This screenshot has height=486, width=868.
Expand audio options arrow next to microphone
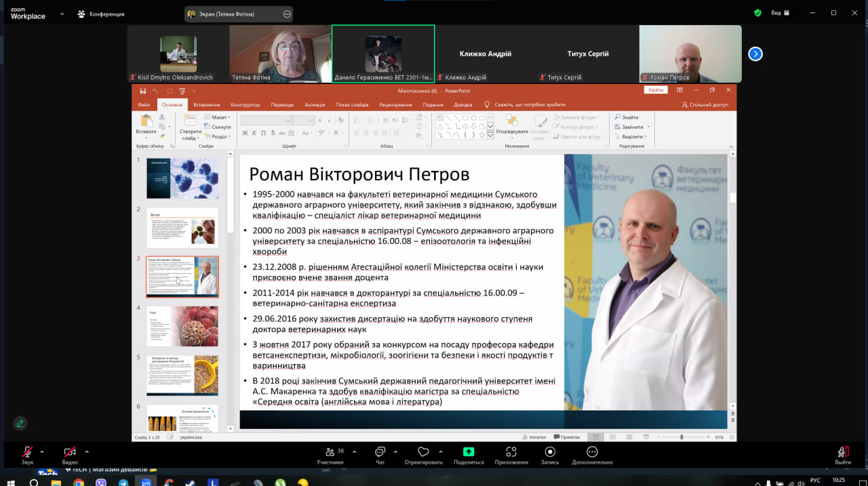click(x=42, y=451)
